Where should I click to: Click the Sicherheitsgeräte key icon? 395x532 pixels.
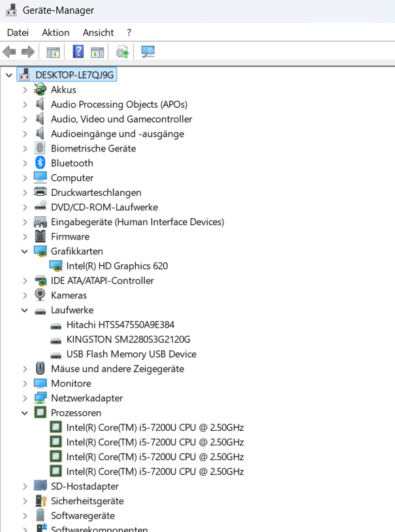[40, 501]
